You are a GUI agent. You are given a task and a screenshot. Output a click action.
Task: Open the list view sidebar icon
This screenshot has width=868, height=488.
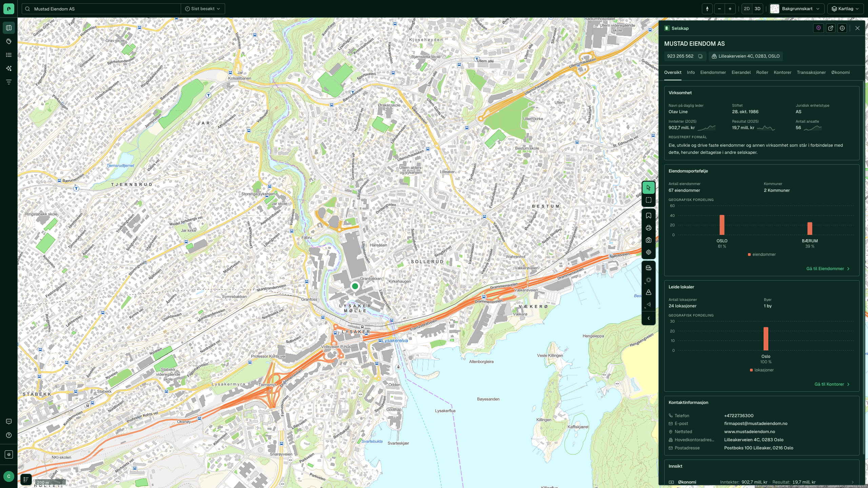click(9, 55)
